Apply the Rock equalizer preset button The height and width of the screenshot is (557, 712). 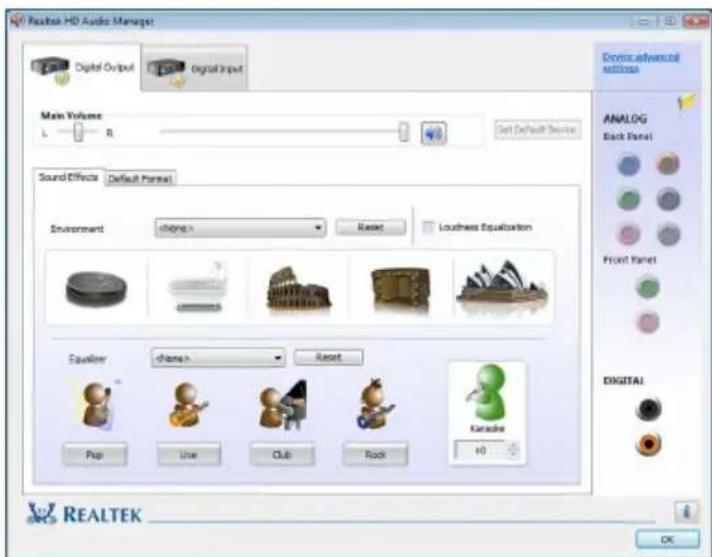(376, 454)
